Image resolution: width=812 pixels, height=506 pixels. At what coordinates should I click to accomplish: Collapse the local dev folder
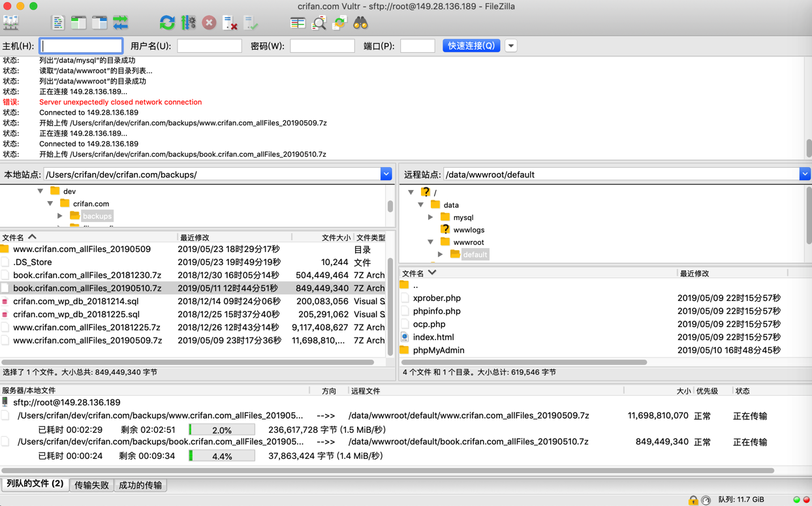pos(40,191)
